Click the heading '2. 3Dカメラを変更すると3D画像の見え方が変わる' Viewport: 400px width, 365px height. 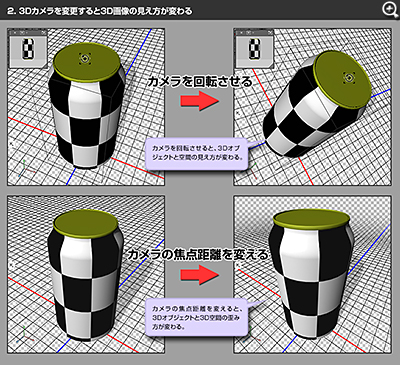click(100, 11)
